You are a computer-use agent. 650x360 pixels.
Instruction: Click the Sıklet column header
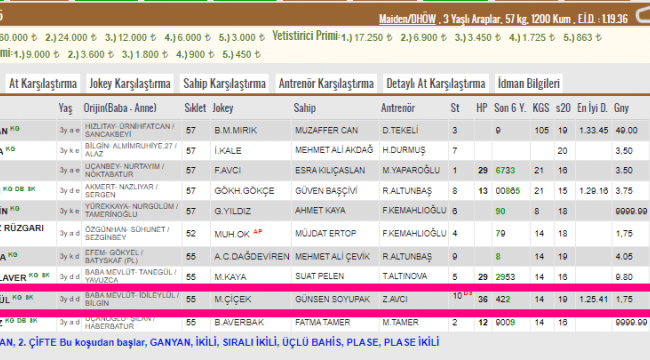click(x=195, y=108)
